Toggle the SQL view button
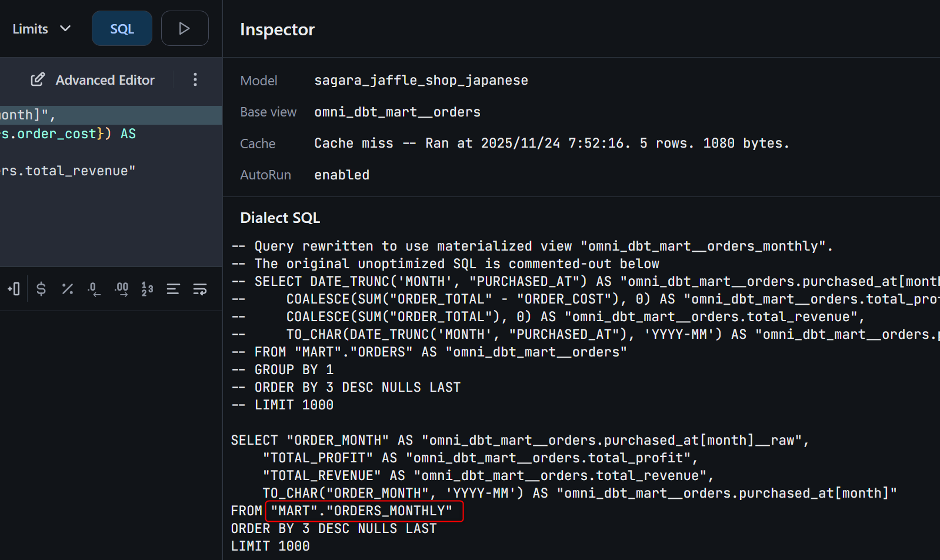 point(122,28)
